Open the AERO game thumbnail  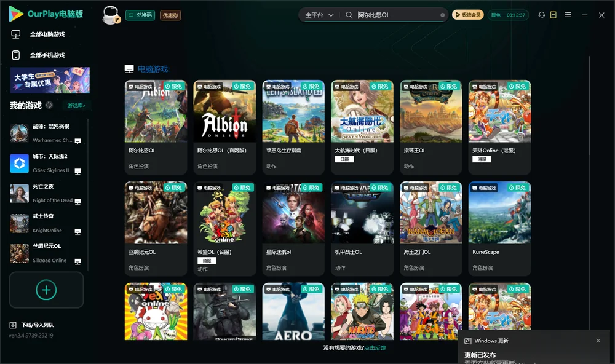pos(293,312)
